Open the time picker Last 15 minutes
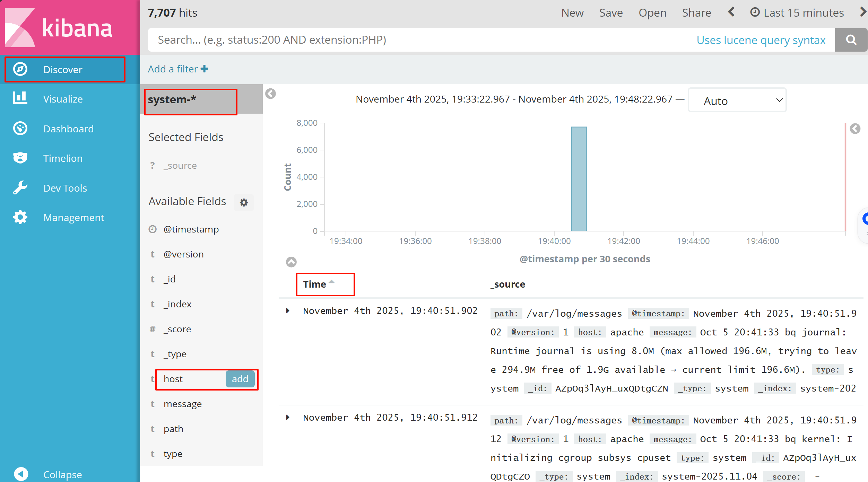Viewport: 868px width, 482px height. [x=797, y=12]
